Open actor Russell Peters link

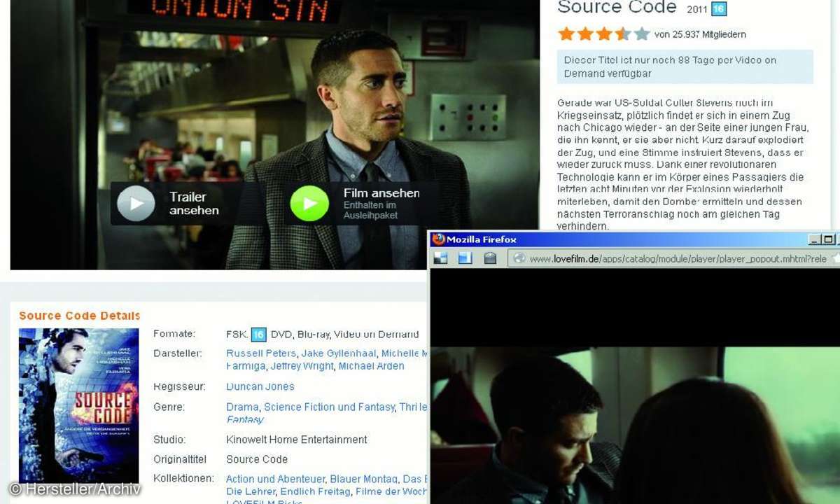pos(261,353)
